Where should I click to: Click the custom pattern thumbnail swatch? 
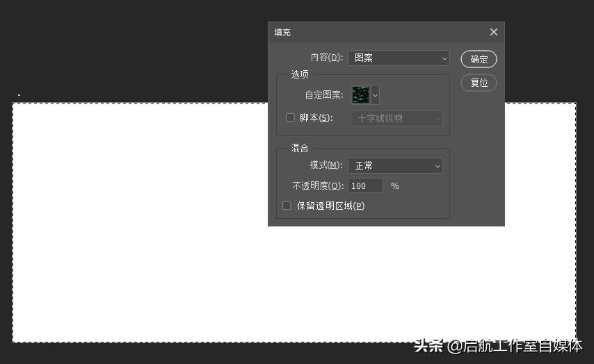click(360, 94)
